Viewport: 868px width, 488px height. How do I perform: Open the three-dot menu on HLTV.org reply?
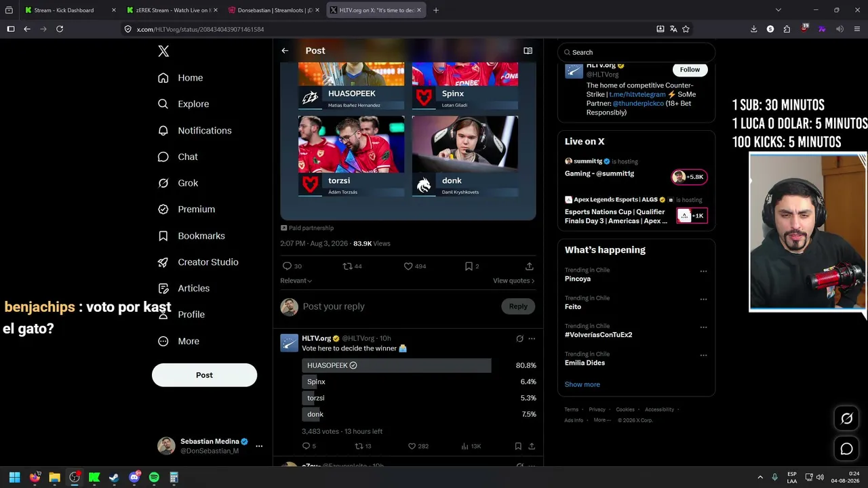coord(532,338)
